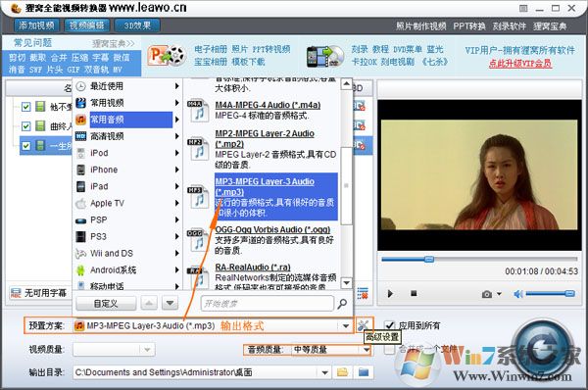Open the snapshot options arrow
Screen dimensions: 588x390
[499, 294]
